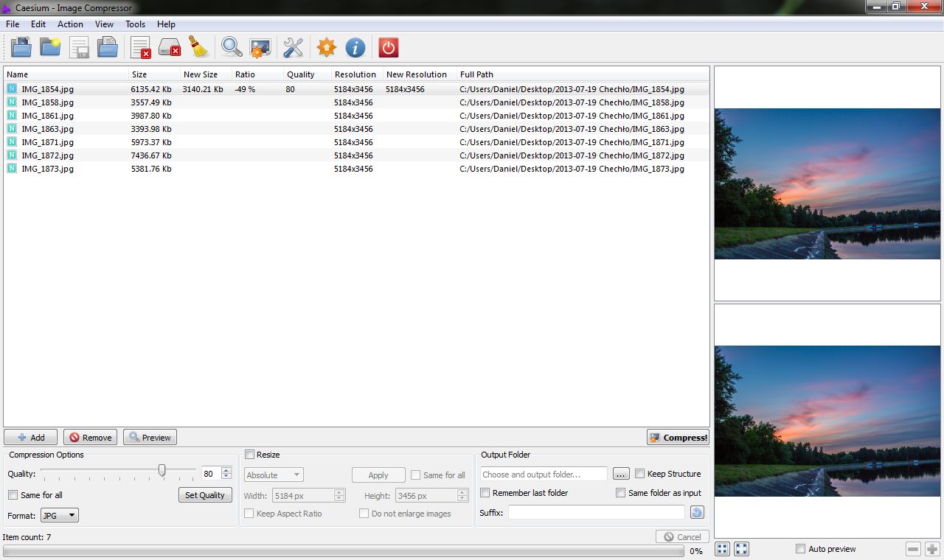Viewport: 944px width, 560px height.
Task: Click the file icon of IMG_1858.jpg
Action: 12,102
